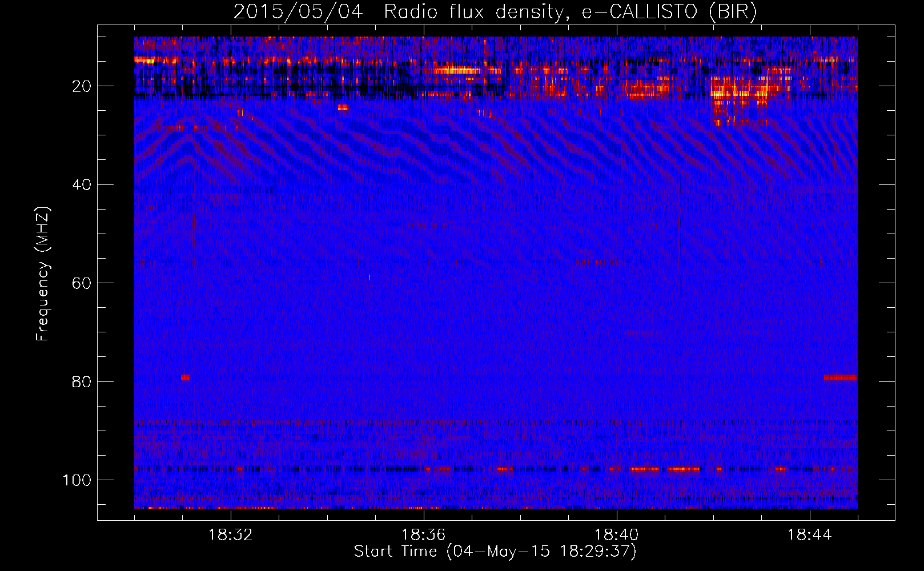The width and height of the screenshot is (924, 571).
Task: Click the 20 frequency tick label
Action: click(x=82, y=87)
